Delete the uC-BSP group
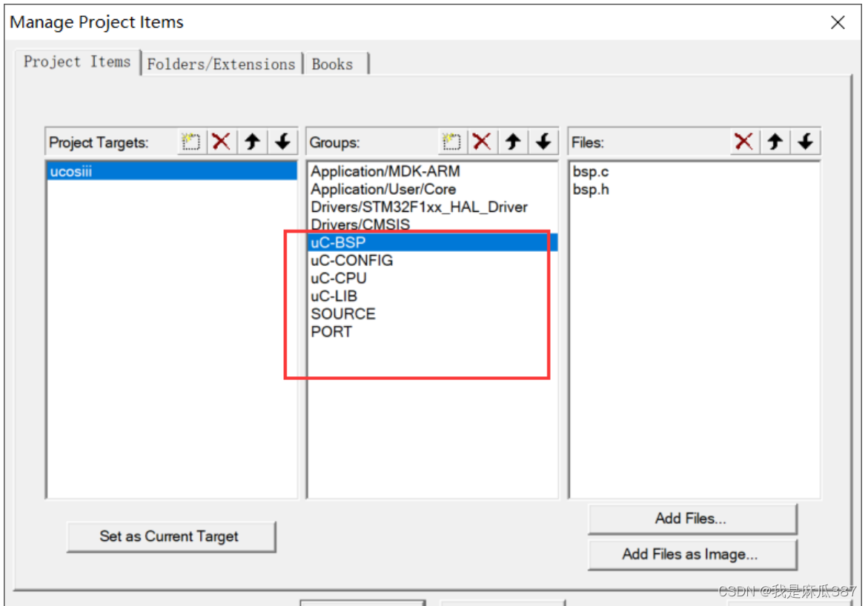The width and height of the screenshot is (868, 606). pos(483,141)
